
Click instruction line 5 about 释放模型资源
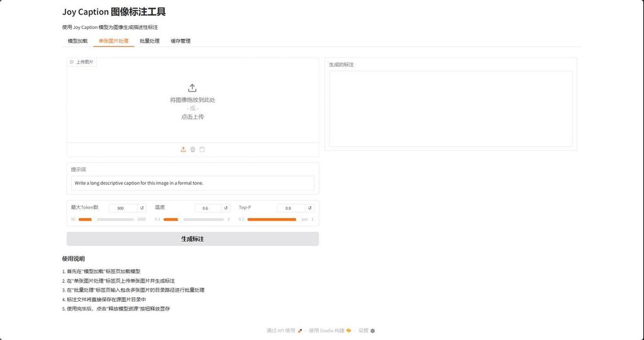[116, 309]
